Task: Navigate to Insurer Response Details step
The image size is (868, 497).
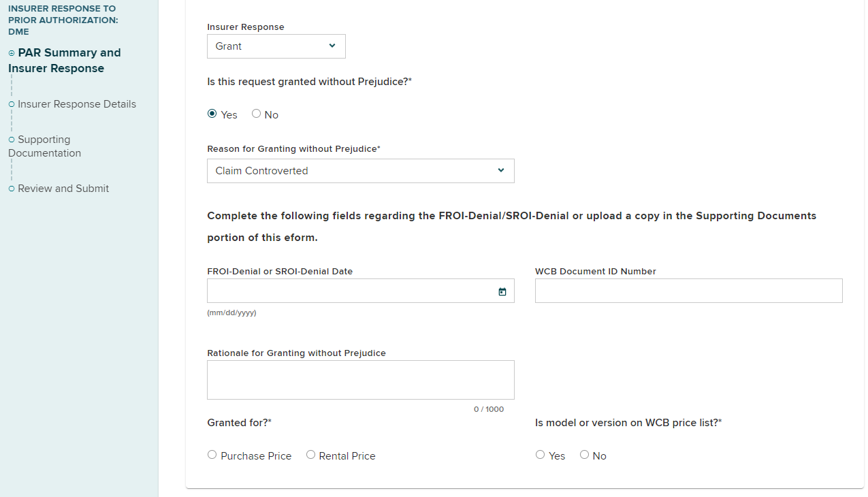Action: (77, 104)
